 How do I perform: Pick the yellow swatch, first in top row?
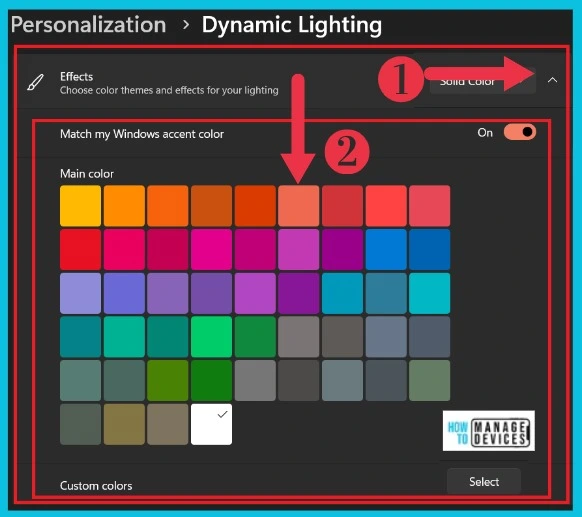pos(80,206)
